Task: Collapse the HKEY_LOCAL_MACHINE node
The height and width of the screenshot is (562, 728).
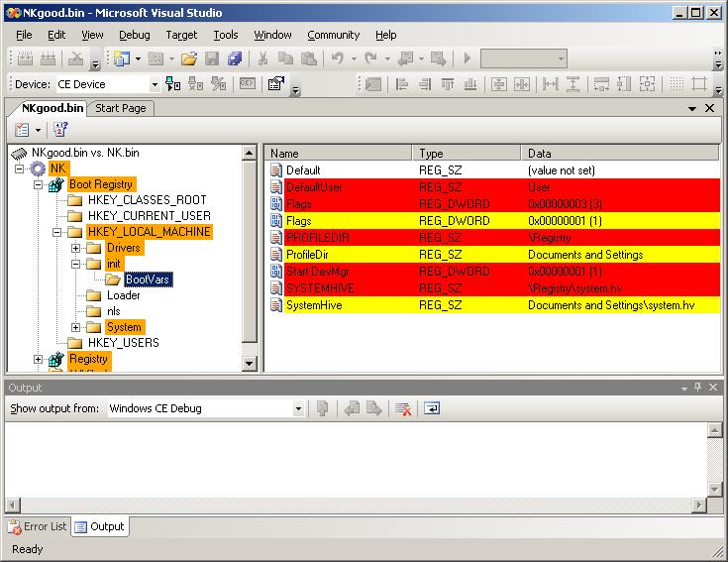Action: tap(56, 232)
